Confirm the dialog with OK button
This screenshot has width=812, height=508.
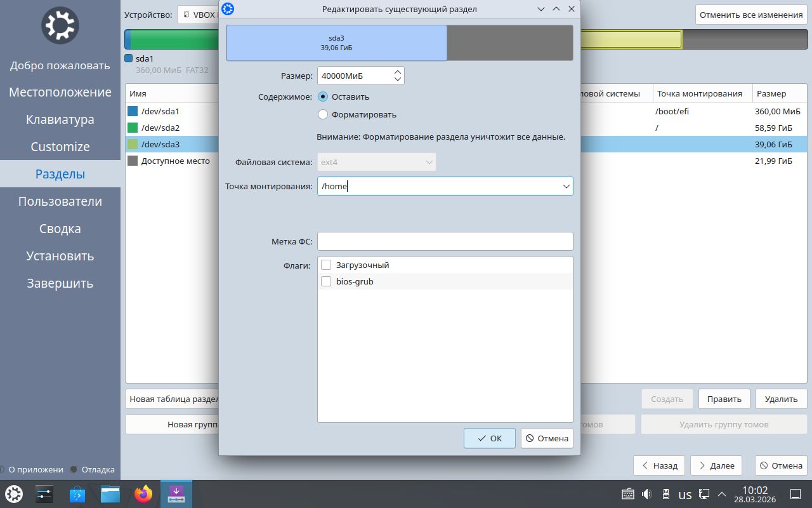coord(490,438)
